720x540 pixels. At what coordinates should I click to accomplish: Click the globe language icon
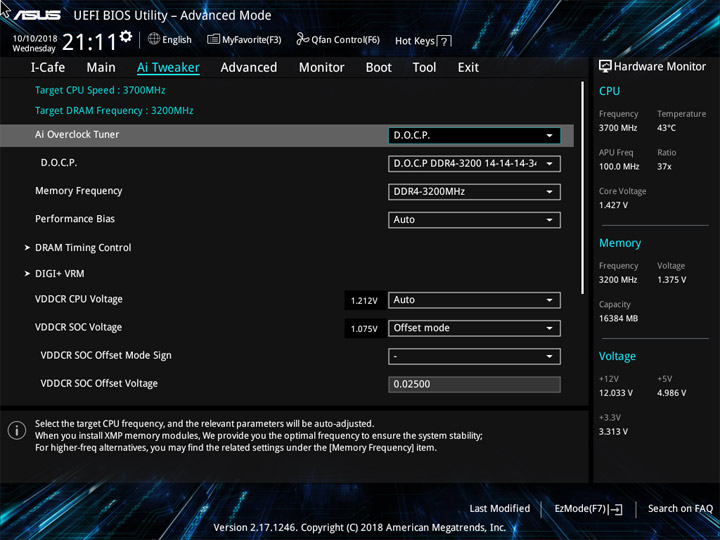pyautogui.click(x=154, y=39)
